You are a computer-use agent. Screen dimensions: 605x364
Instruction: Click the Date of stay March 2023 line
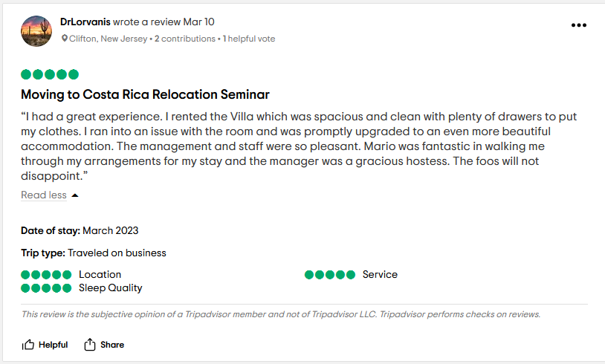(x=80, y=230)
